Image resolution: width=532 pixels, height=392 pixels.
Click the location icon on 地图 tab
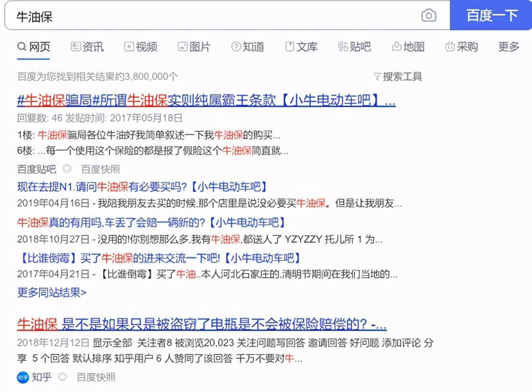coord(397,47)
